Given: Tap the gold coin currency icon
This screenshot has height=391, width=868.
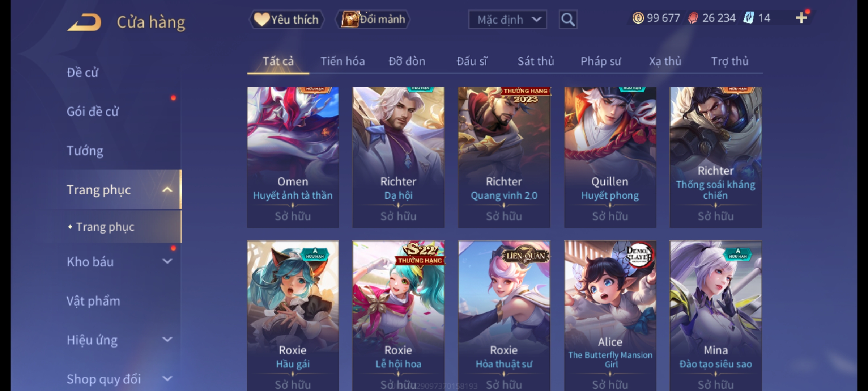Looking at the screenshot, I should [638, 18].
